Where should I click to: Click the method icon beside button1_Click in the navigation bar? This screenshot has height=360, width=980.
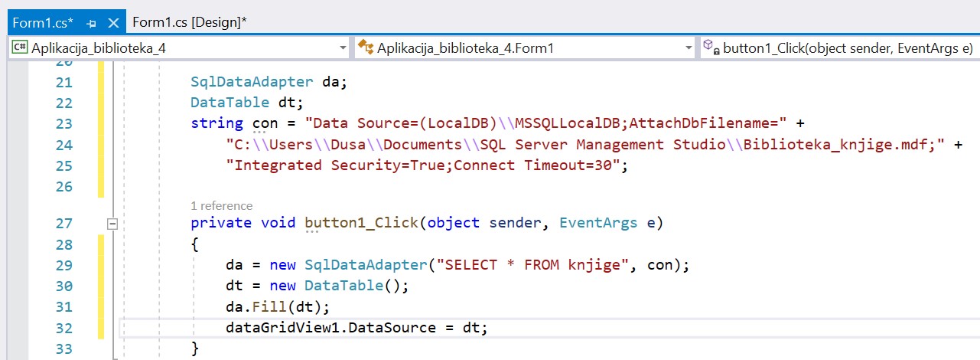[x=711, y=48]
